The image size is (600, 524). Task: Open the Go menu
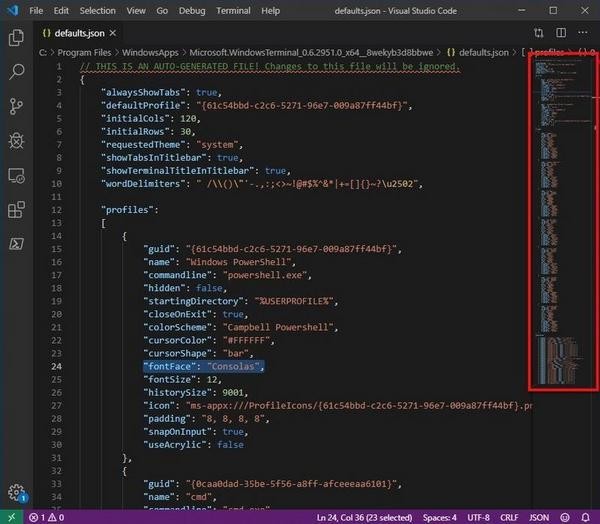(x=162, y=11)
